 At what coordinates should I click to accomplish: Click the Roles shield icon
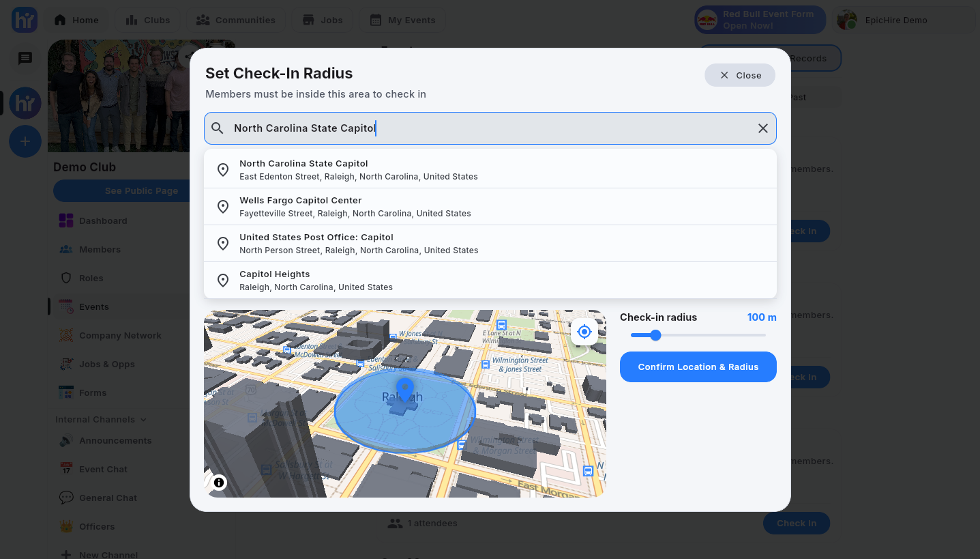[x=66, y=278]
